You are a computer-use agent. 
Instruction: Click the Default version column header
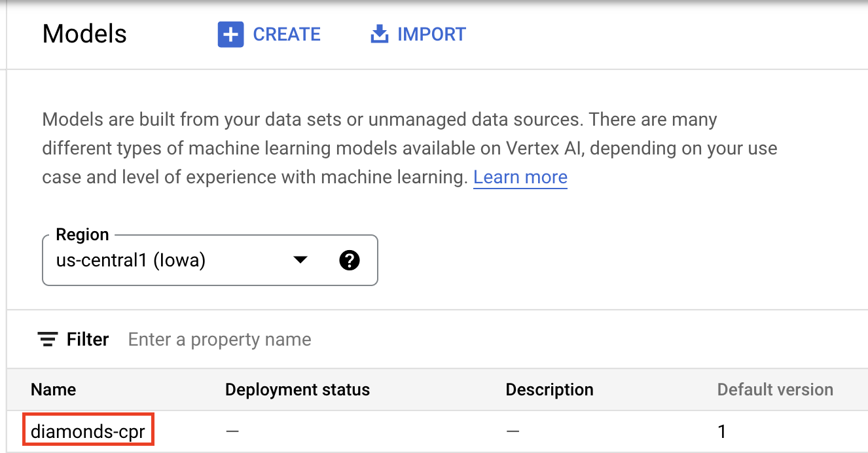[774, 390]
